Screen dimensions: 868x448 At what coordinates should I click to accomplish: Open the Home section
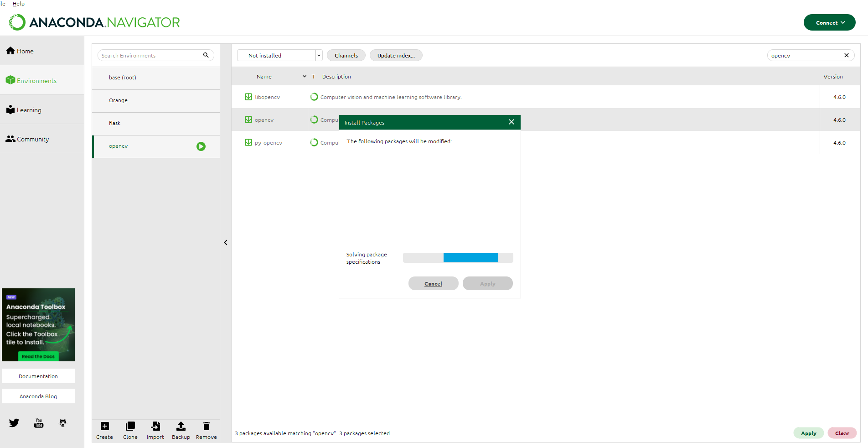[42, 51]
